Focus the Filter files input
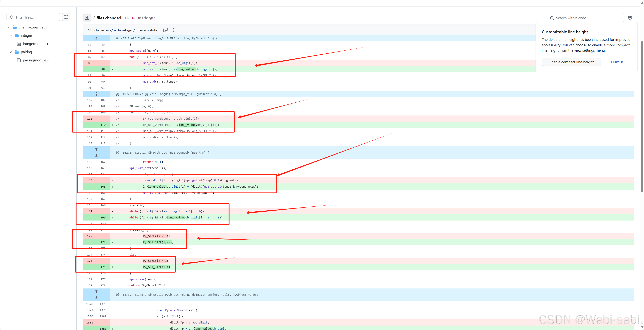Image resolution: width=644 pixels, height=330 pixels. (x=36, y=17)
